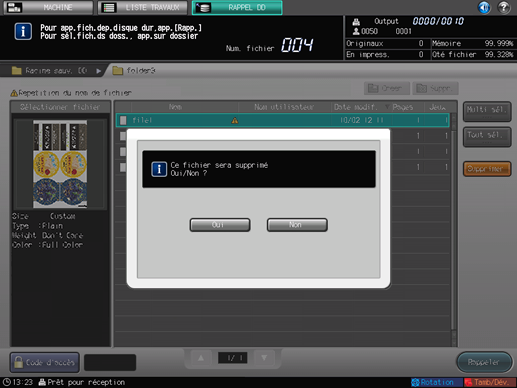Viewport: 517px width, 388px height.
Task: Open the Racine sauv. root folder breadcrumb
Action: (50, 71)
